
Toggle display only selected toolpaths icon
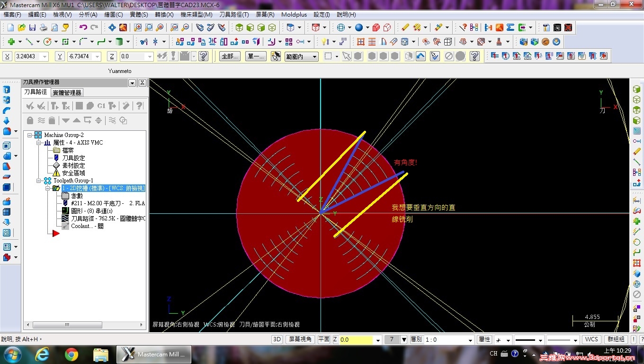(112, 120)
